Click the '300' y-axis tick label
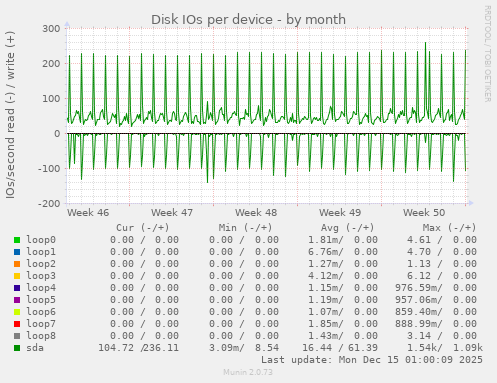 pos(51,29)
